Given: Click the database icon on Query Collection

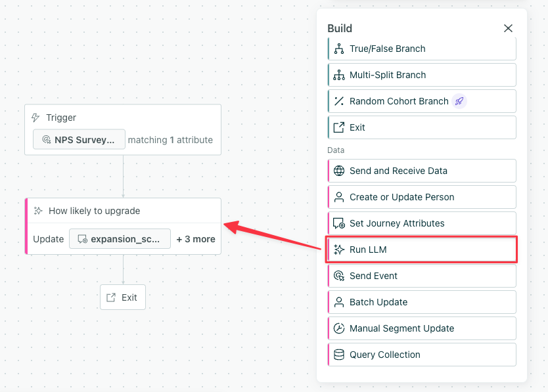Looking at the screenshot, I should [339, 355].
